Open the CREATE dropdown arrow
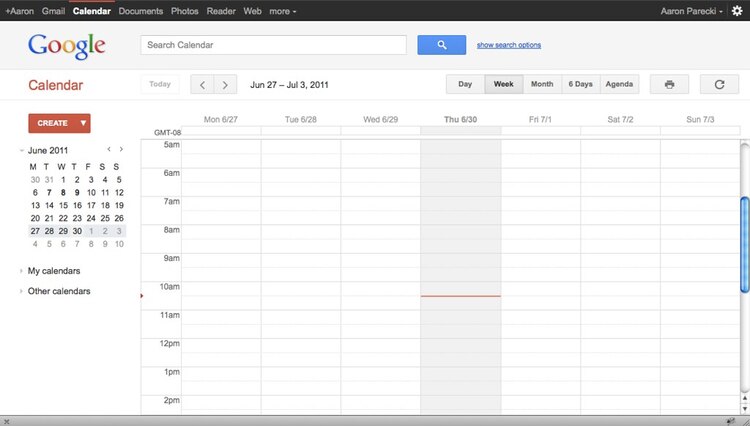Screen dimensions: 750x426 click(83, 123)
